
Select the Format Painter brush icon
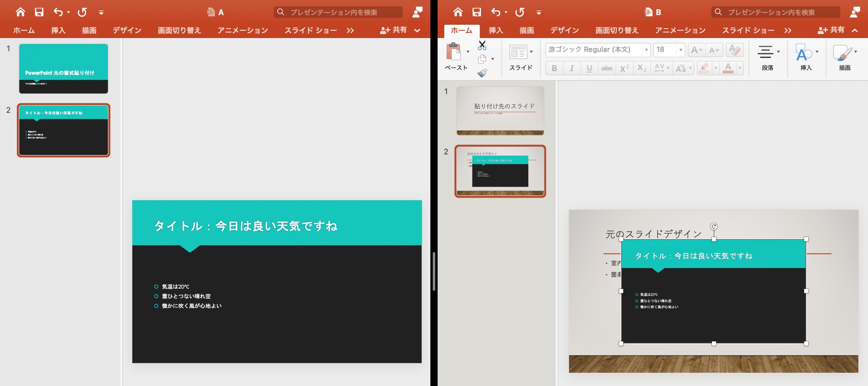(x=482, y=73)
